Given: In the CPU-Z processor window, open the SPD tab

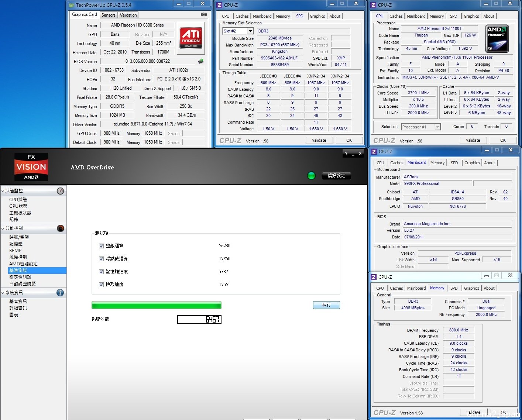Looking at the screenshot, I should [x=453, y=16].
